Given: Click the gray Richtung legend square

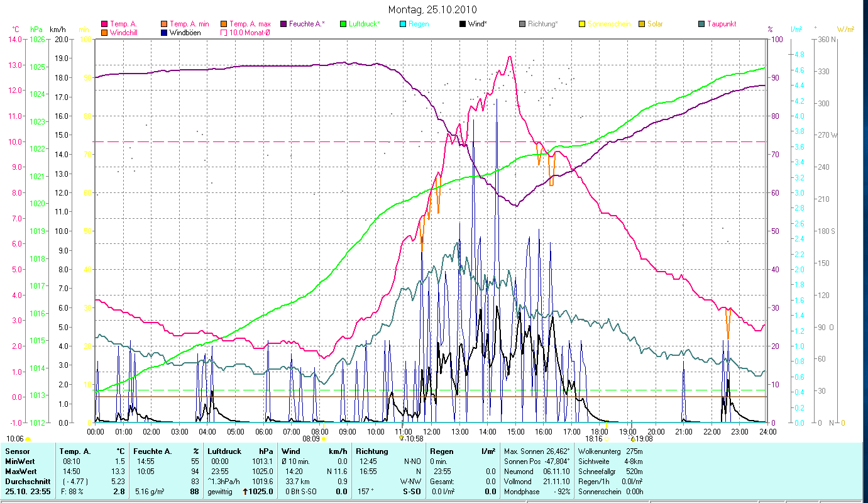Looking at the screenshot, I should tap(522, 24).
